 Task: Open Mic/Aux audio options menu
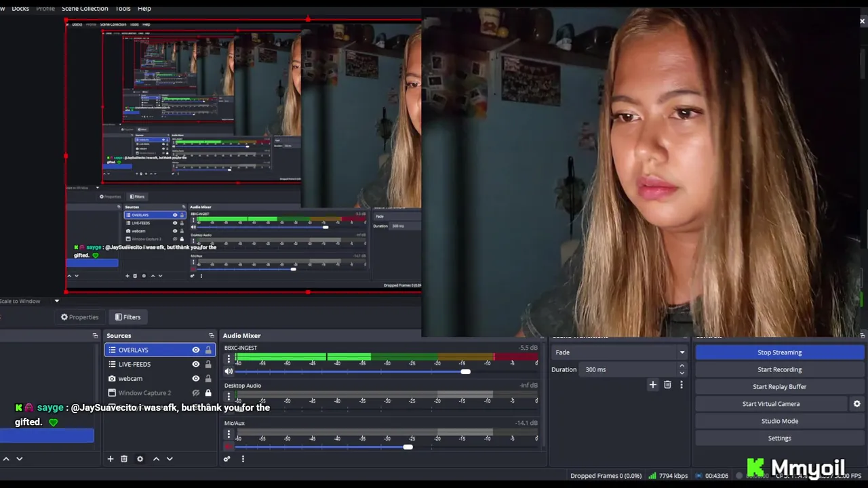(229, 434)
